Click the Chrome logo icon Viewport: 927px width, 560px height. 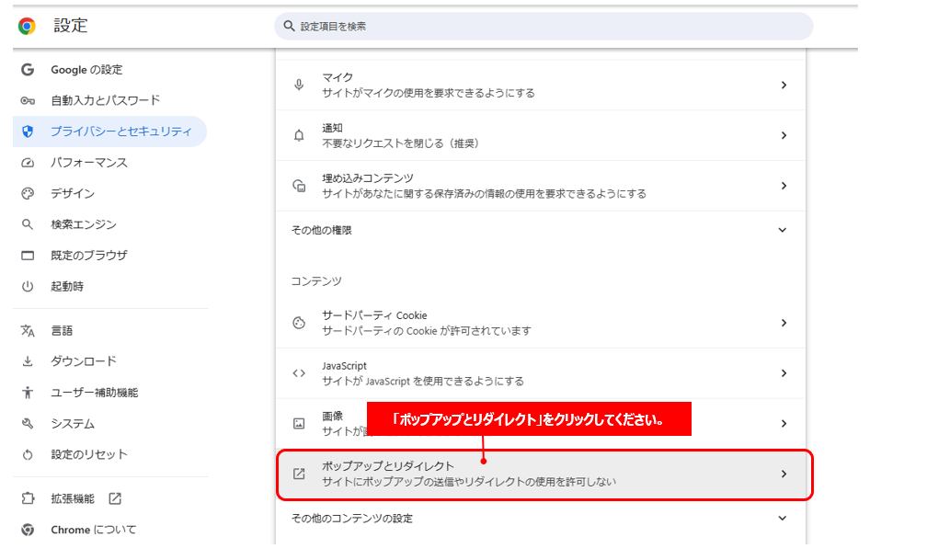[x=27, y=26]
